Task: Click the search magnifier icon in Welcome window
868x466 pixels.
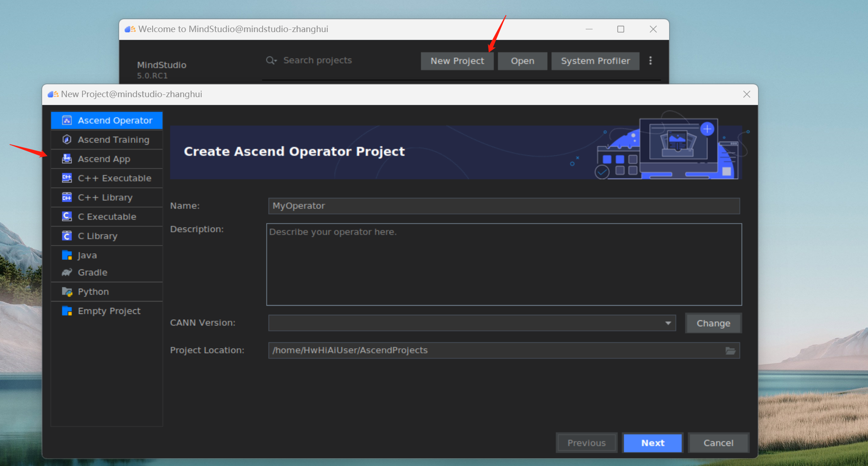Action: (x=271, y=60)
